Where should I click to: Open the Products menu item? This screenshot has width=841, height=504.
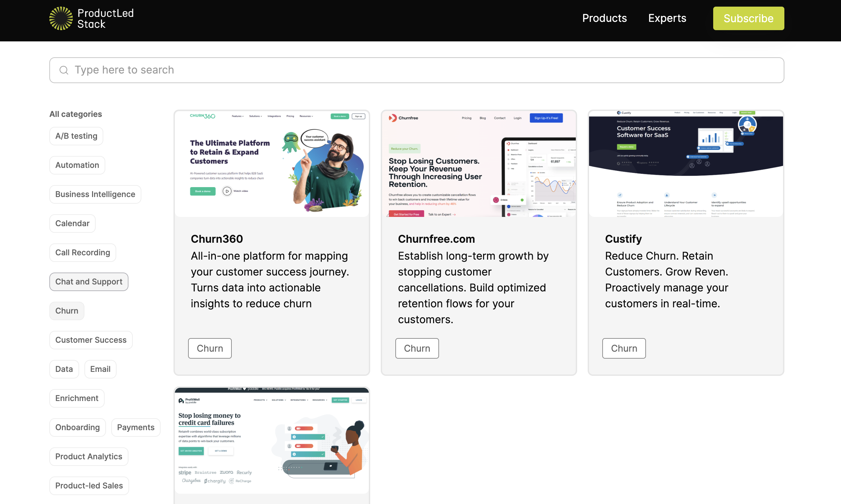604,18
